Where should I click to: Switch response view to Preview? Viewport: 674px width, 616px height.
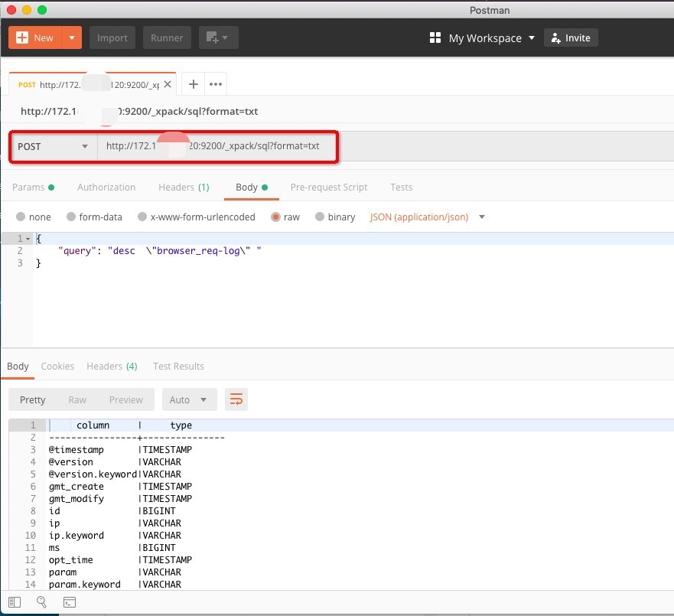tap(126, 399)
